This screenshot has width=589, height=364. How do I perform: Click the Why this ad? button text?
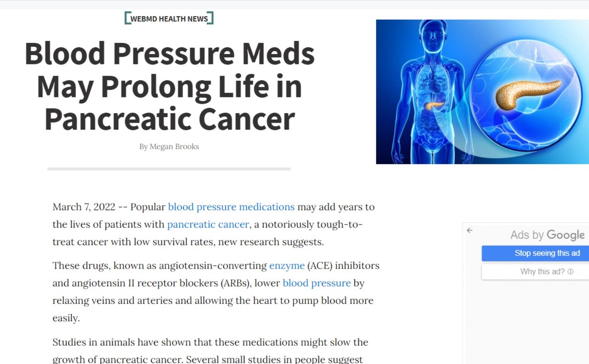(542, 272)
